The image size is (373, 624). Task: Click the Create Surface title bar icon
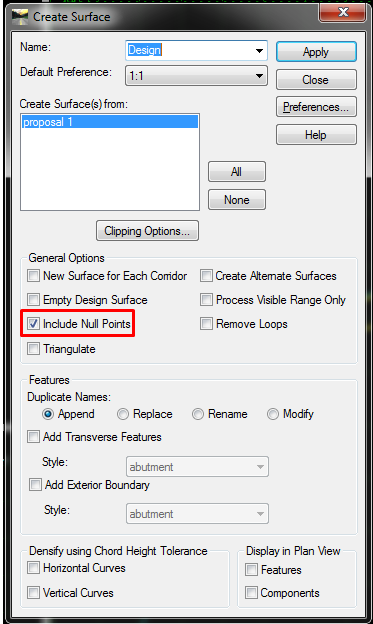click(20, 17)
